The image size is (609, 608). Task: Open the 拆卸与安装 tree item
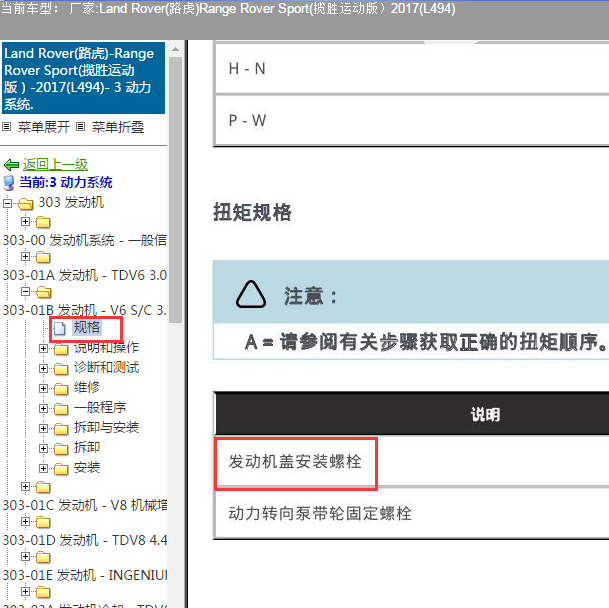pyautogui.click(x=106, y=427)
